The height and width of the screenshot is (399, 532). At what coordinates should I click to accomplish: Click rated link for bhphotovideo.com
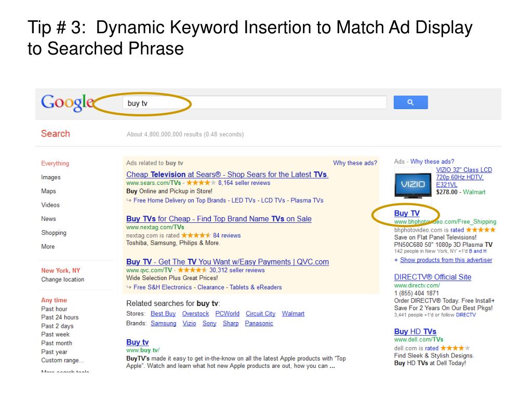(457, 230)
